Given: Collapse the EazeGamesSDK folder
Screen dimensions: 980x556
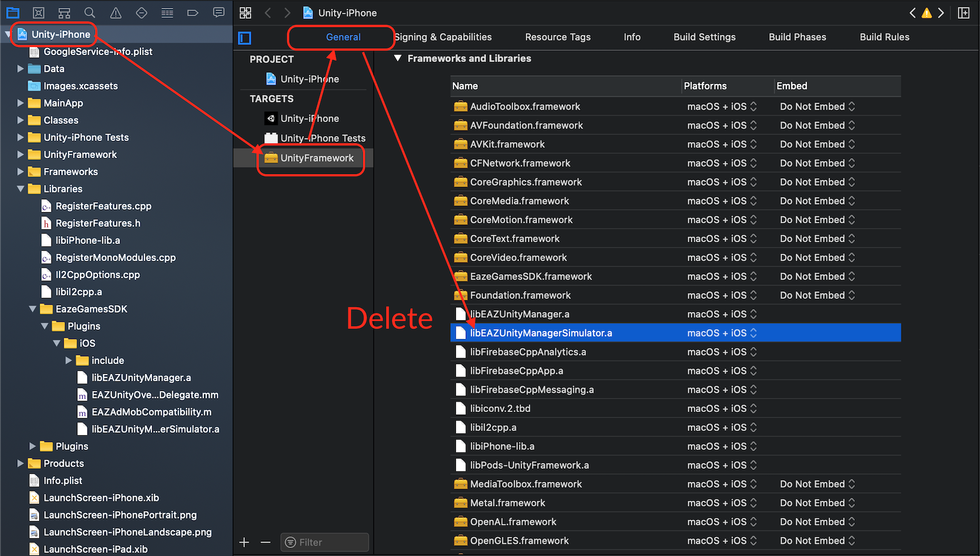Looking at the screenshot, I should point(32,309).
